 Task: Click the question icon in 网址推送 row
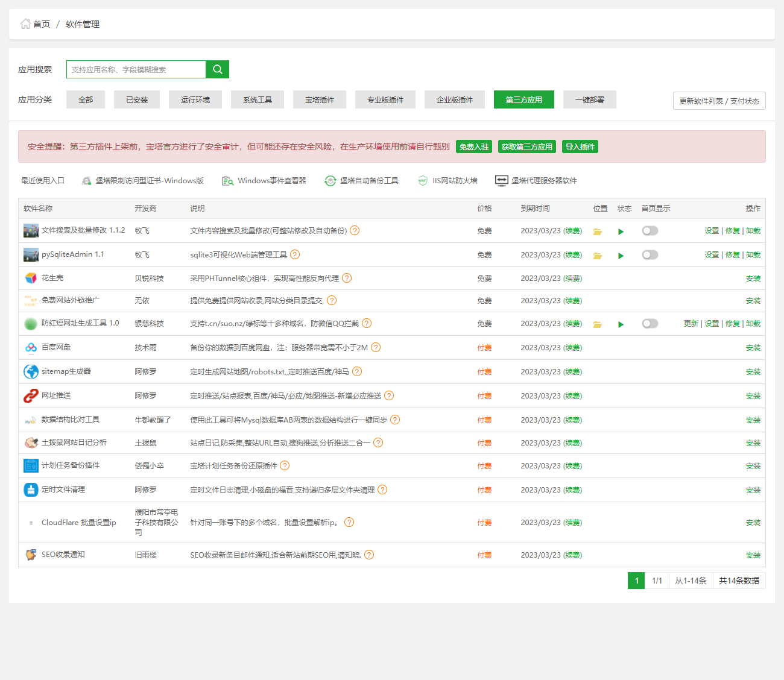[x=389, y=395]
